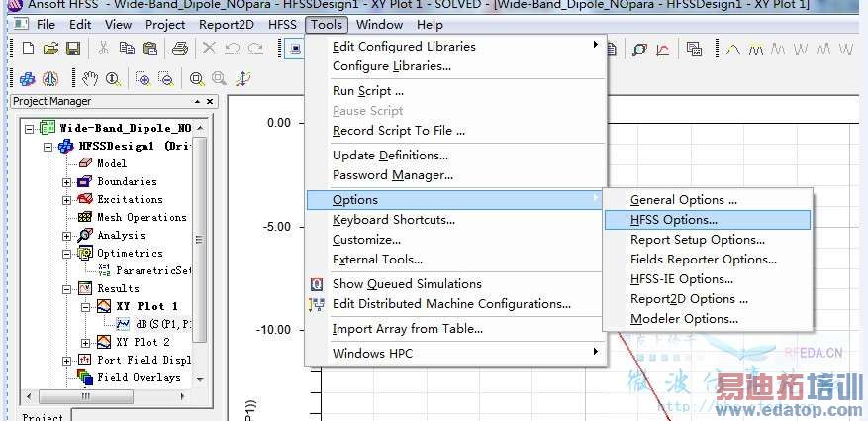Expand the Excitations tree node
Viewport: 868px width, 421px height.
pyautogui.click(x=66, y=200)
